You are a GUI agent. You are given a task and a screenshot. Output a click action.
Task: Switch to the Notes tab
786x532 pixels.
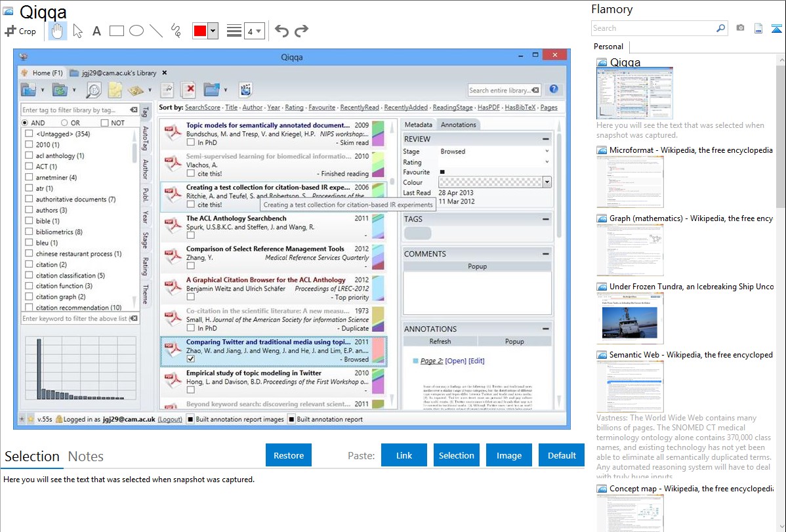(86, 457)
